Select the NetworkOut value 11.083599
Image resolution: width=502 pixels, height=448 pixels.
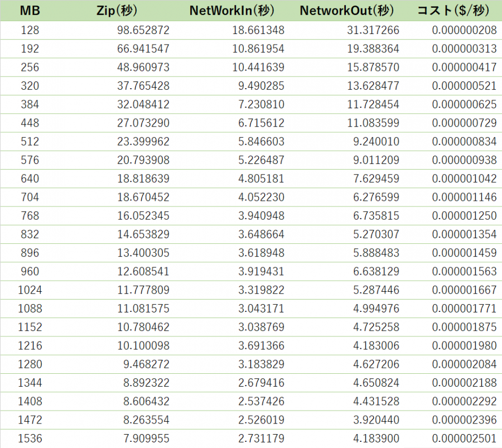coord(373,123)
